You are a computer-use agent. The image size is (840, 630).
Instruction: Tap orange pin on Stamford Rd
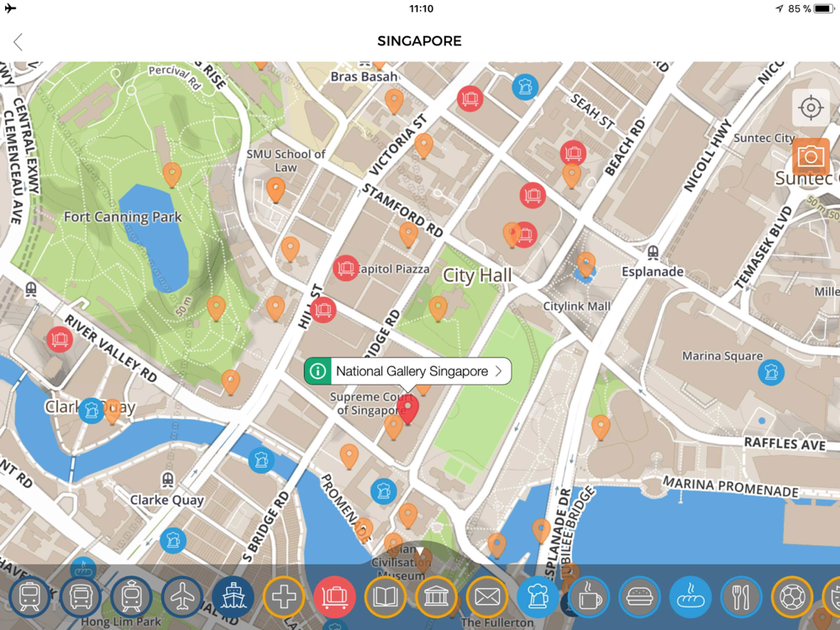point(409,234)
